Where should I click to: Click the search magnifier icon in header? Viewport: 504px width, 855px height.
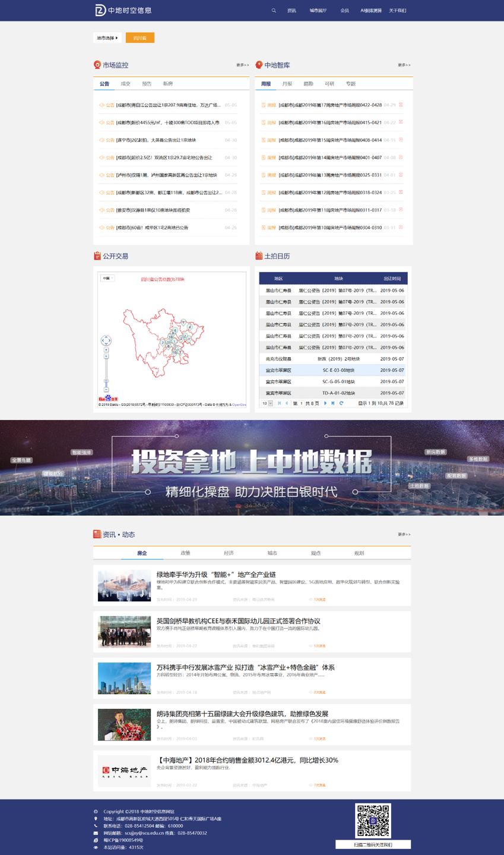[x=274, y=11]
